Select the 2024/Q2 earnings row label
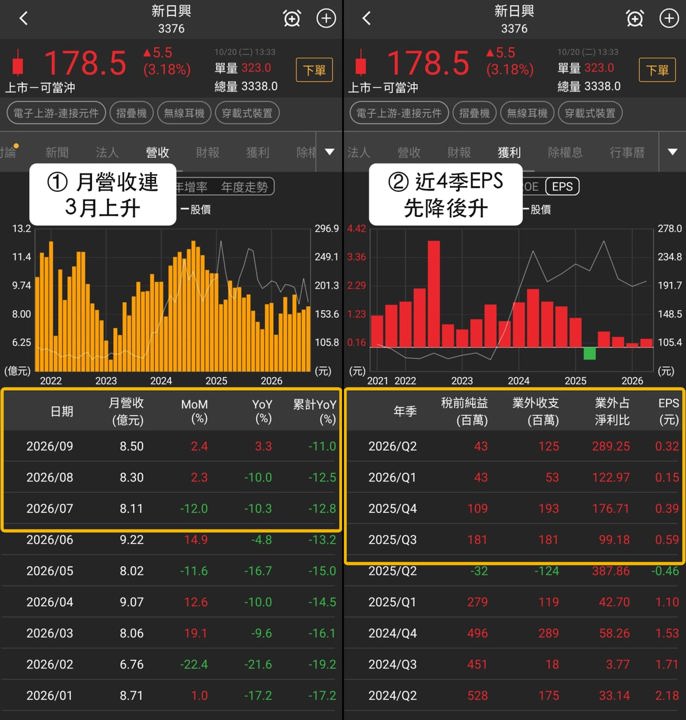This screenshot has height=720, width=686. [393, 696]
